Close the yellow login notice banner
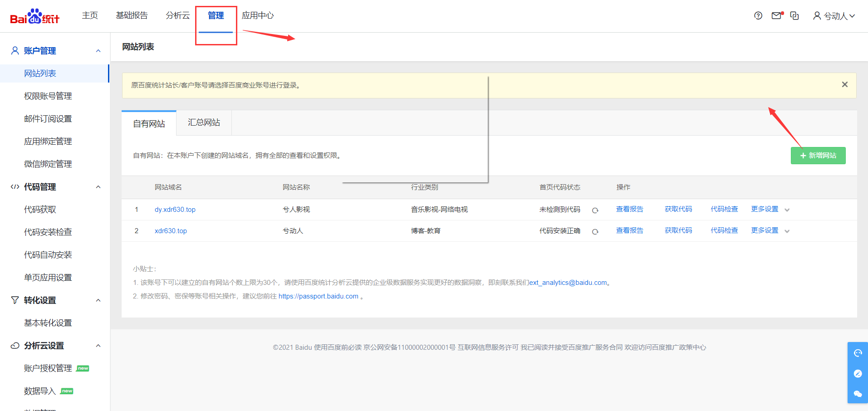Screen dimensions: 868x411 coord(845,84)
